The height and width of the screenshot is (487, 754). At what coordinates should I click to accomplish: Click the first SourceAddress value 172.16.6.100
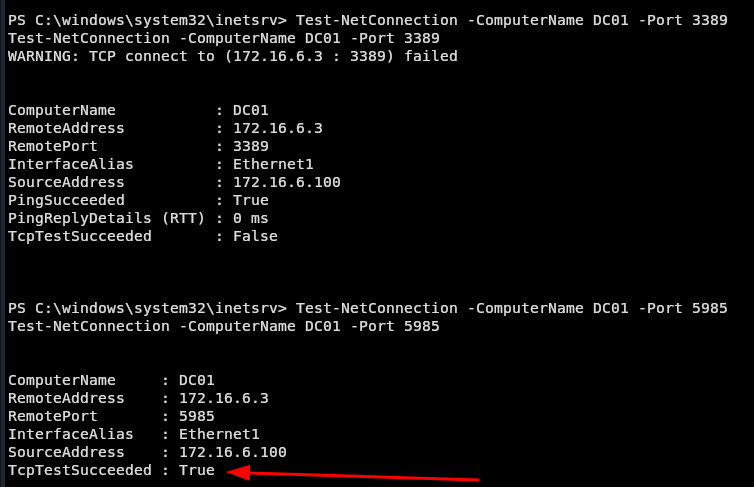[287, 182]
